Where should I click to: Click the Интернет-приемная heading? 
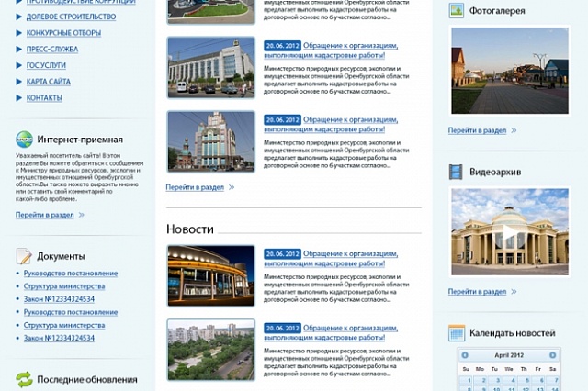(x=80, y=140)
